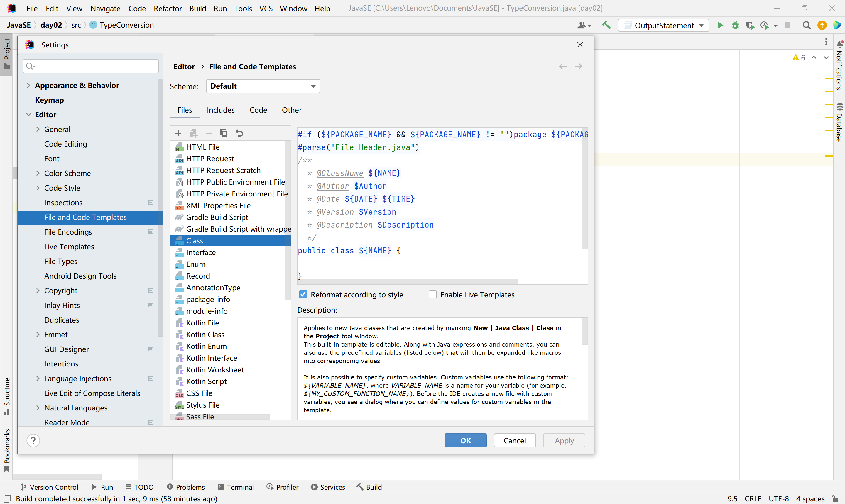Click the Reset to Default template icon
This screenshot has height=504, width=845.
pos(239,133)
